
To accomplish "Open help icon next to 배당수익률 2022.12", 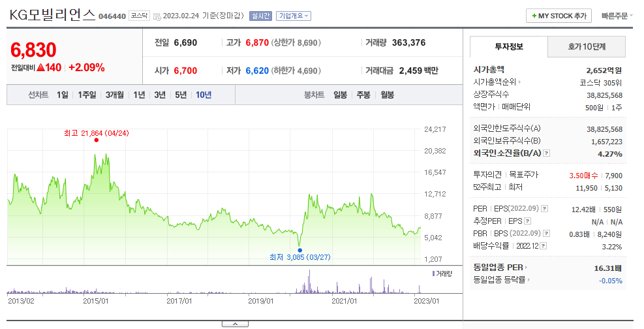I will click(543, 245).
